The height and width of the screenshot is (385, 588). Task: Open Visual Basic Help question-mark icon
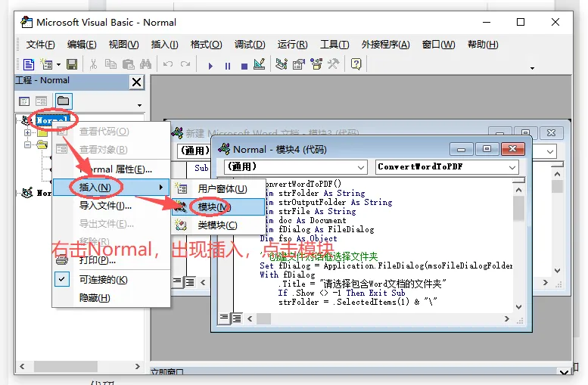click(356, 64)
